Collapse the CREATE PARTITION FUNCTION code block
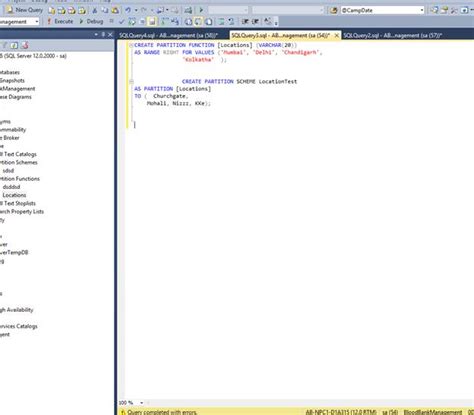The height and width of the screenshot is (415, 474). click(131, 45)
